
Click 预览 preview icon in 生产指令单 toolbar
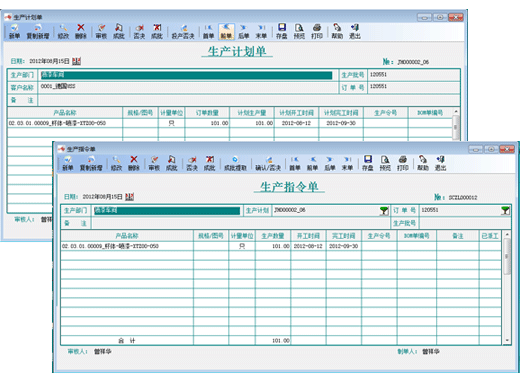(x=385, y=163)
